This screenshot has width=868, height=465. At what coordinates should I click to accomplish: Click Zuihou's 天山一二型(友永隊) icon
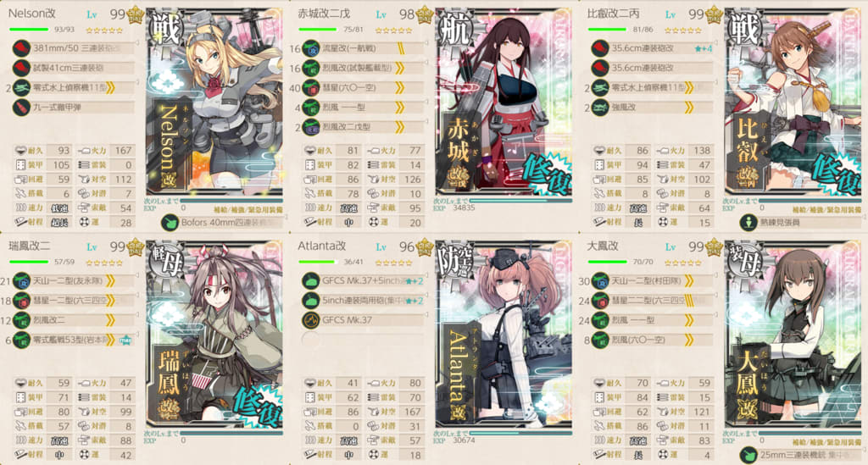pos(21,281)
